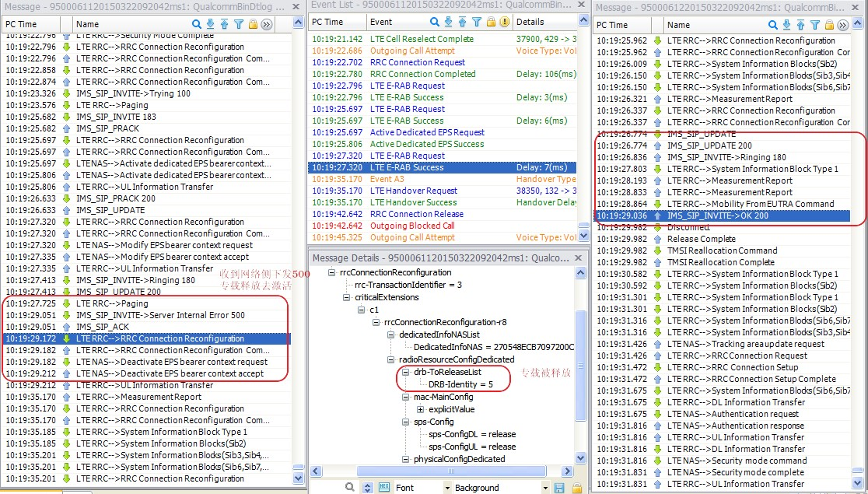Image resolution: width=868 pixels, height=494 pixels.
Task: Click jump-to-bottom arrow in left Message panel
Action: point(210,24)
